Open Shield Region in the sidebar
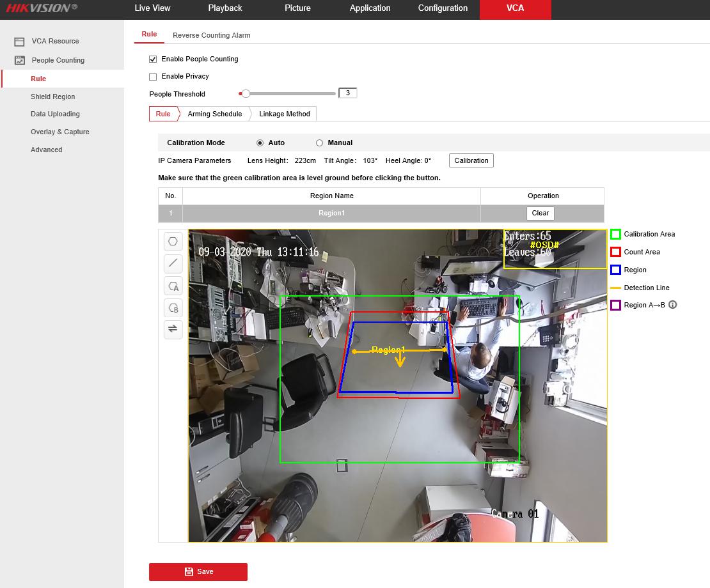The image size is (710, 588). pos(52,97)
